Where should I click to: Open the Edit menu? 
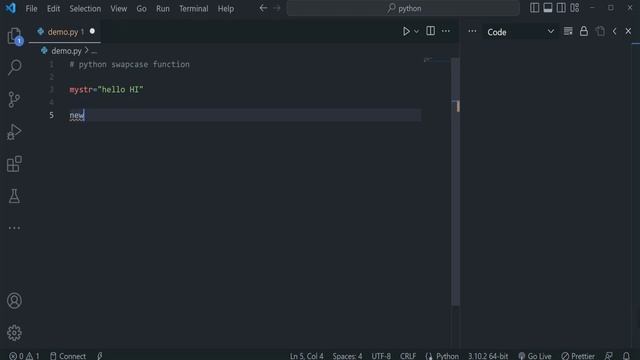click(x=53, y=9)
